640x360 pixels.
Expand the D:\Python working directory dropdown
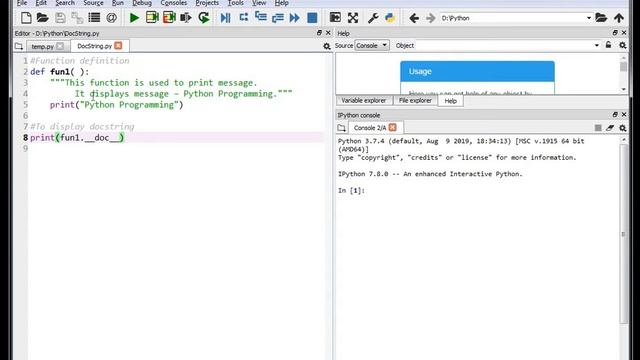[589, 18]
